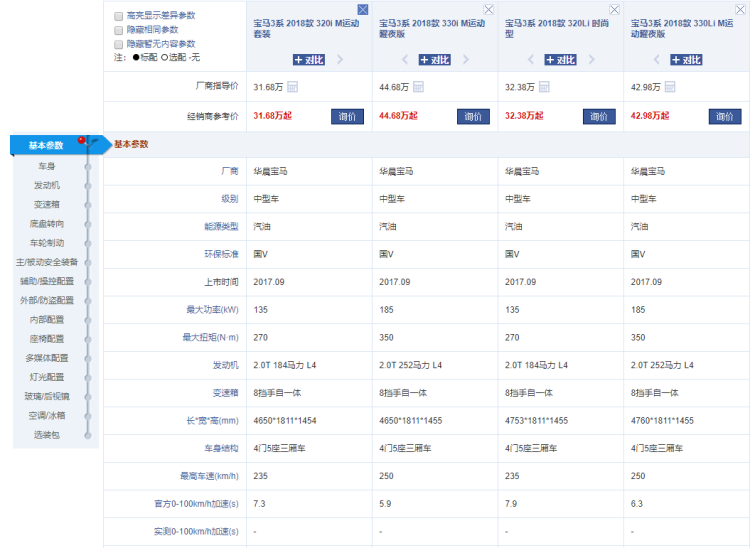Click the 能源类型 parameter label
The width and height of the screenshot is (750, 548).
(x=221, y=226)
